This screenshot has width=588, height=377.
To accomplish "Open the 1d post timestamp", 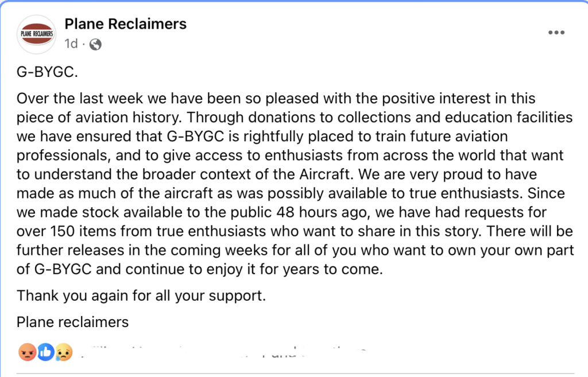I will (x=71, y=44).
